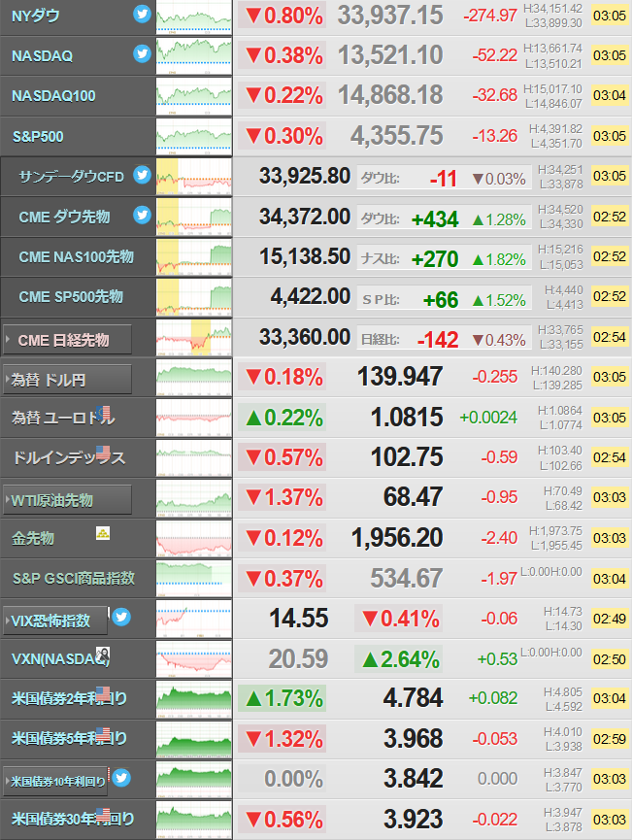Image resolution: width=633 pixels, height=840 pixels.
Task: Expand the VIX恐怖指数 button
Action: 55,621
